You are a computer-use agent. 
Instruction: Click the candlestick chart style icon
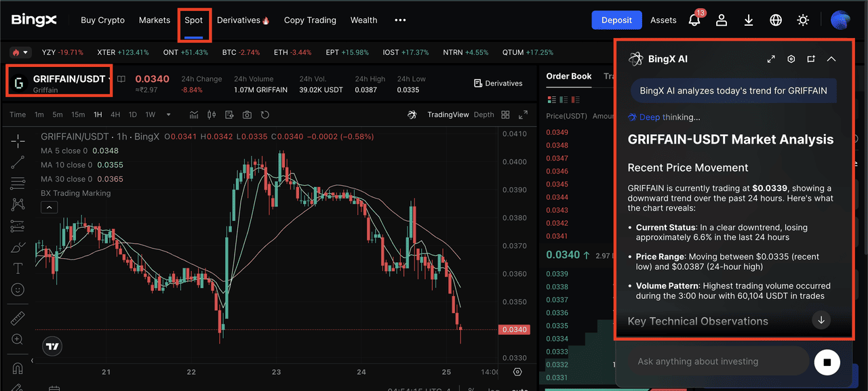pos(212,115)
